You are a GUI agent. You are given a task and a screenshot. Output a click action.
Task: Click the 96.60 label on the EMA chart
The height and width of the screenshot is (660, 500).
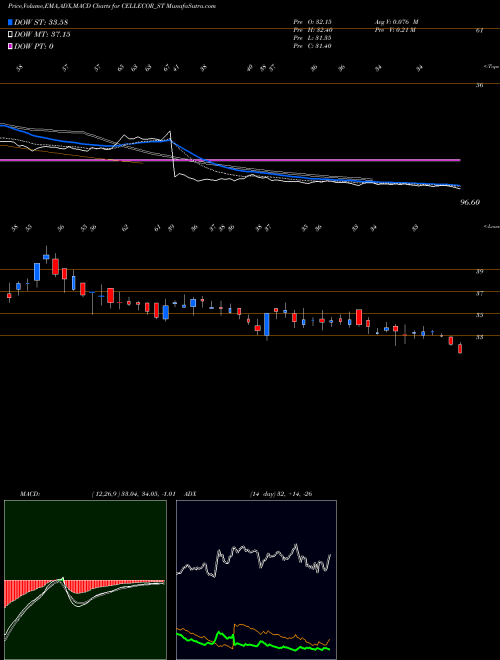coord(470,202)
